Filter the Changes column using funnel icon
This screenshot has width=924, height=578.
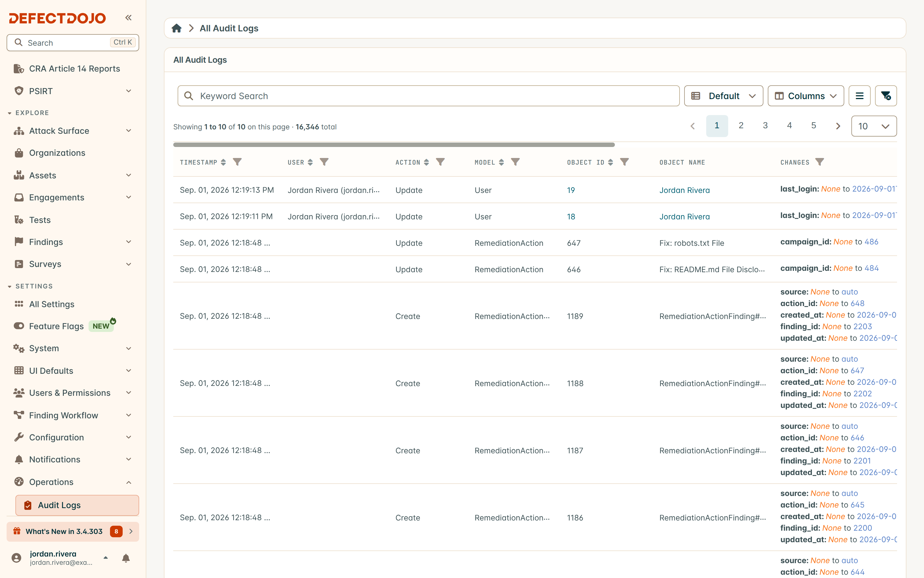pyautogui.click(x=820, y=162)
